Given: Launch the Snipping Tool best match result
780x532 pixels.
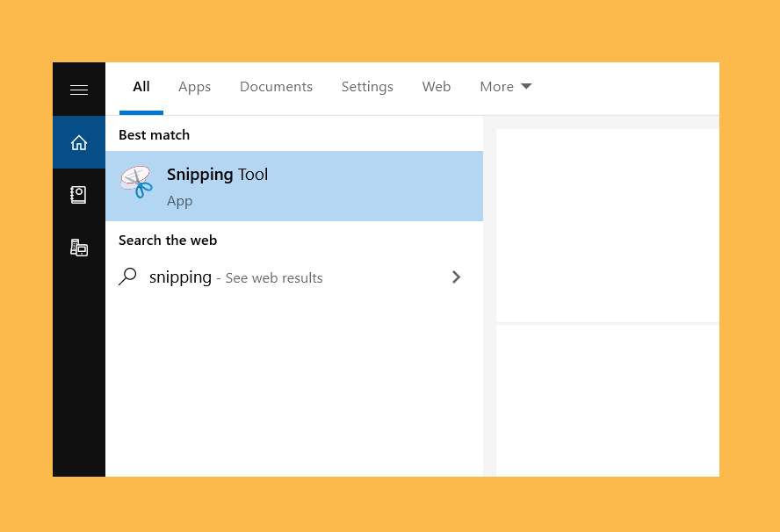Looking at the screenshot, I should [x=294, y=186].
